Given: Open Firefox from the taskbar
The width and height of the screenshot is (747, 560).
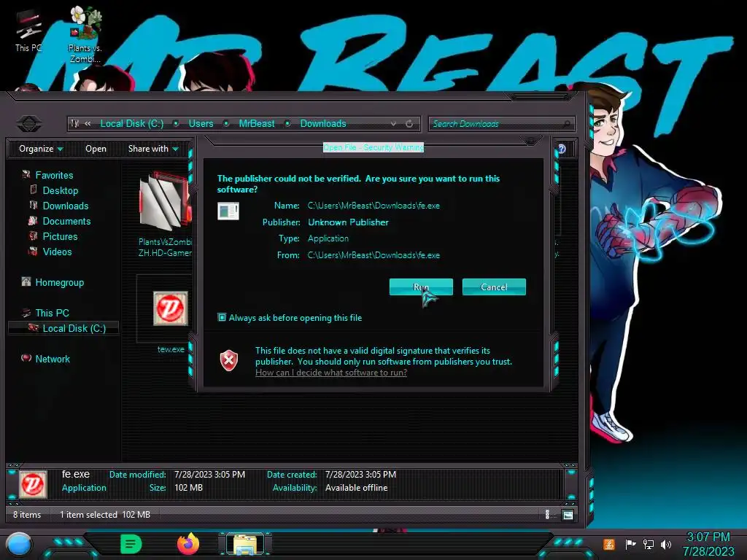Looking at the screenshot, I should (187, 544).
